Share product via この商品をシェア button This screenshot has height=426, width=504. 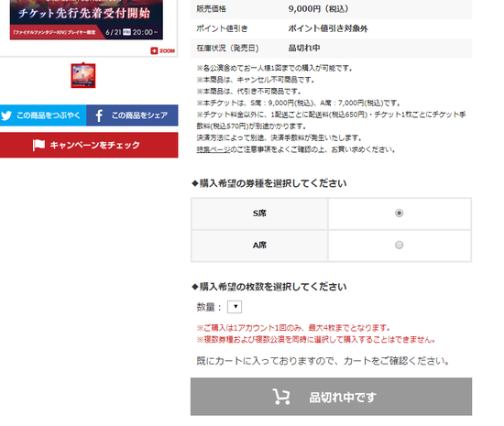point(132,115)
